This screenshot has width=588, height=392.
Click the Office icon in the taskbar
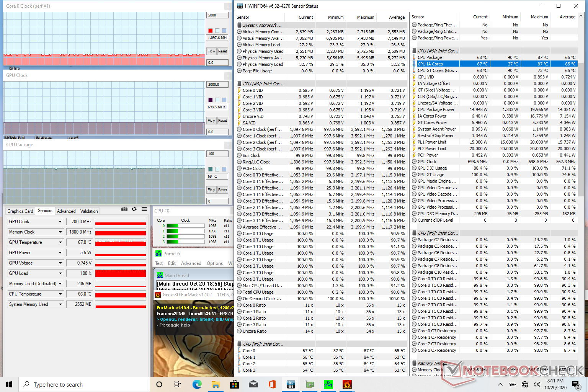pyautogui.click(x=272, y=384)
